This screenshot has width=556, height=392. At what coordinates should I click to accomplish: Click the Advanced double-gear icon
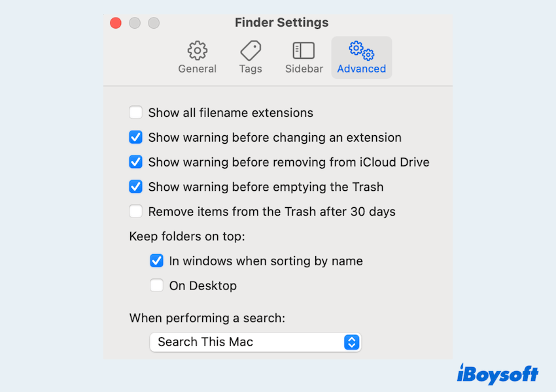pos(361,50)
